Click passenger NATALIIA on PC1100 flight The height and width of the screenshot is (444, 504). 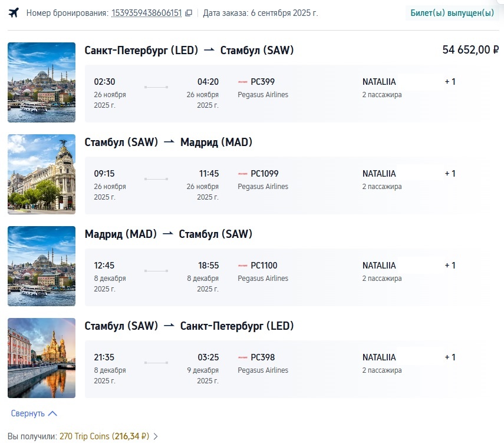379,266
